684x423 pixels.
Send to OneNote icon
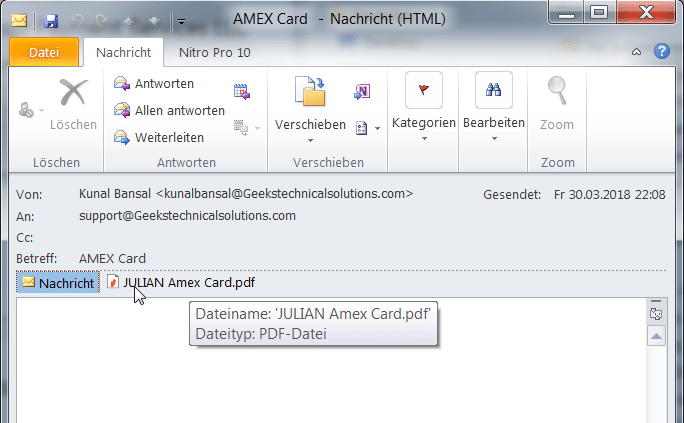(x=362, y=91)
